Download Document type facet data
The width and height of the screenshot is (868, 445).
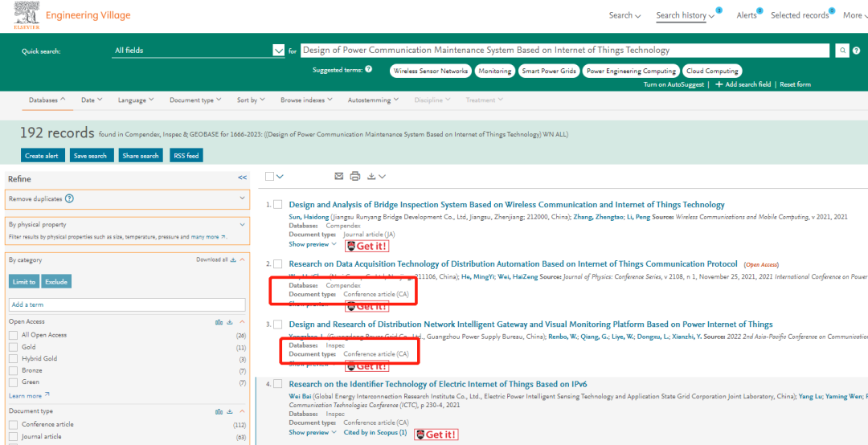click(x=231, y=411)
